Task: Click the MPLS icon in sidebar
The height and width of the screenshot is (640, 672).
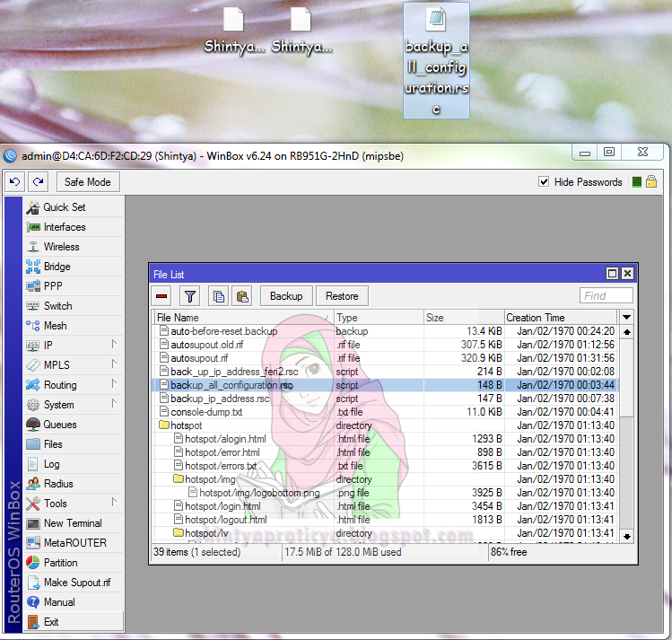Action: coord(33,365)
